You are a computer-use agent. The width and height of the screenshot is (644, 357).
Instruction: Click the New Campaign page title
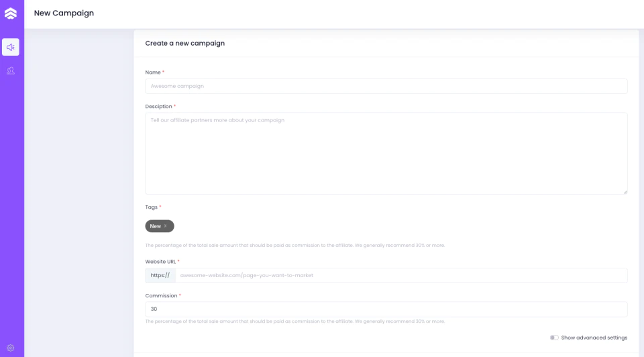point(64,13)
